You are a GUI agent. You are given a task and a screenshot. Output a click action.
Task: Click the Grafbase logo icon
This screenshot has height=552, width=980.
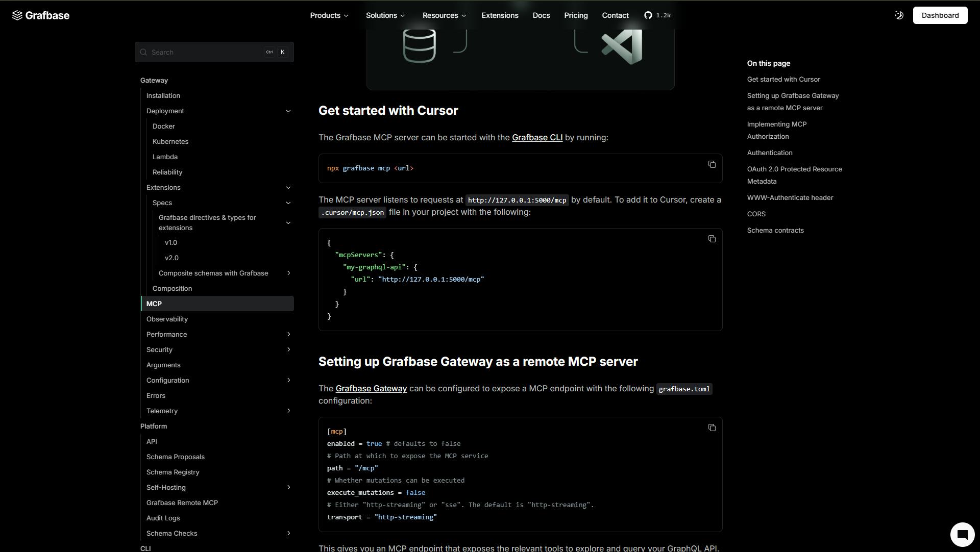tap(17, 15)
